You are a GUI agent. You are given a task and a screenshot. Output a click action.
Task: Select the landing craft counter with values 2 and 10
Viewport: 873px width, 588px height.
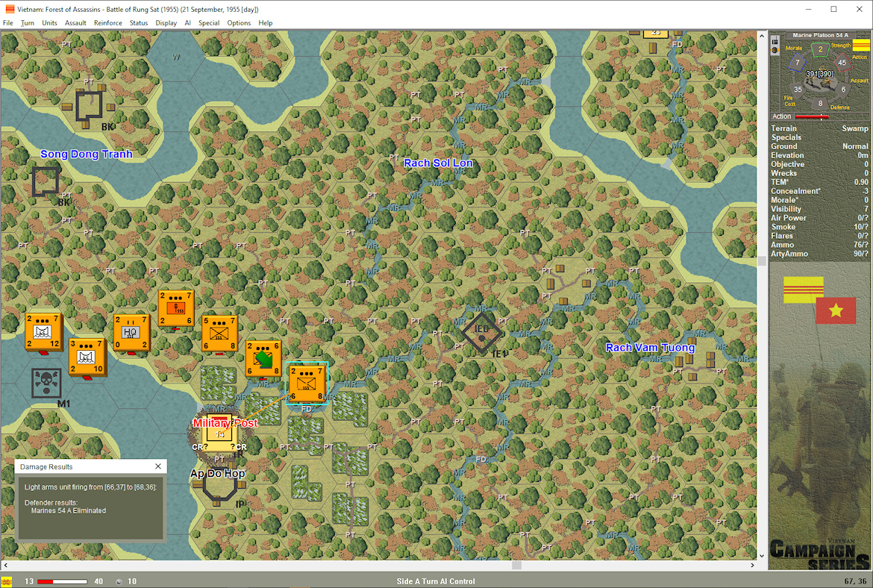(x=87, y=357)
